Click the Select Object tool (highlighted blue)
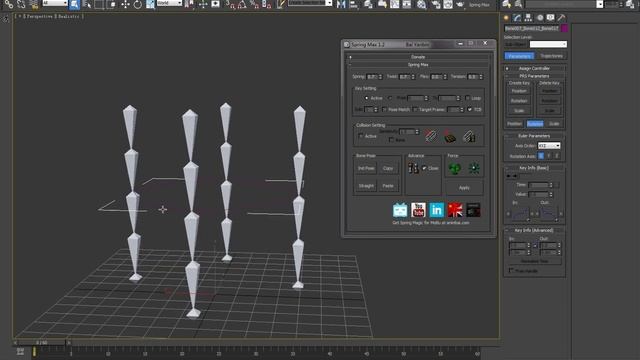640x360 pixels. tap(74, 4)
